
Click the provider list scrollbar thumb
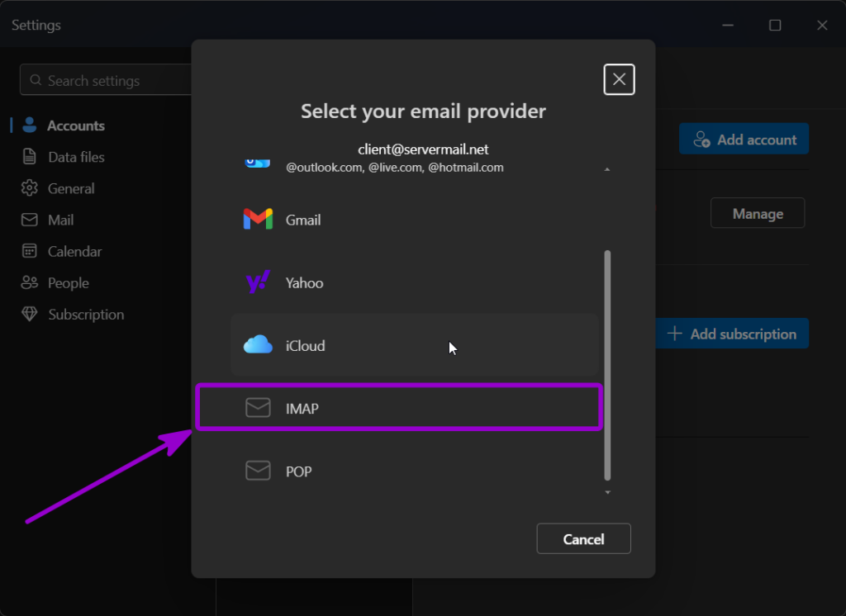click(607, 365)
